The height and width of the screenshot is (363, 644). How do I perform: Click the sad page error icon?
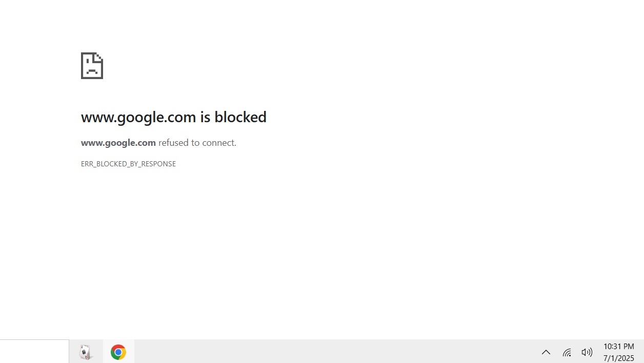92,65
